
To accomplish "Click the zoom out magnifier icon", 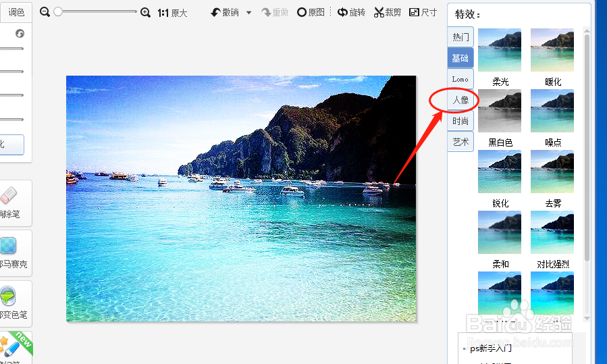I will pos(45,12).
